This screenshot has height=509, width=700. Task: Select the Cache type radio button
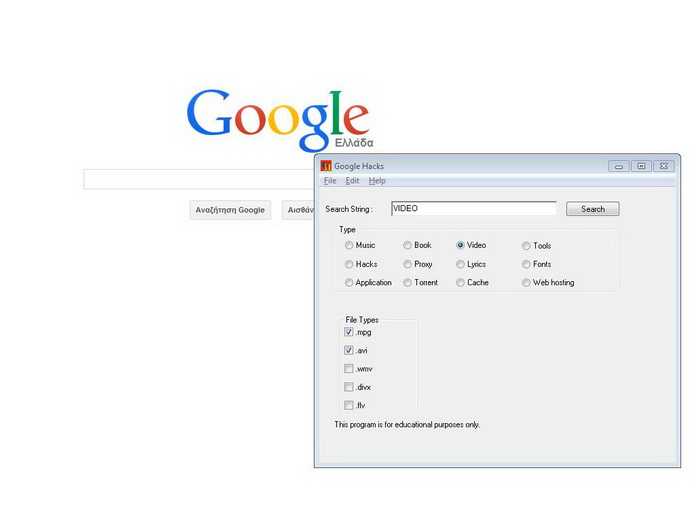tap(460, 283)
